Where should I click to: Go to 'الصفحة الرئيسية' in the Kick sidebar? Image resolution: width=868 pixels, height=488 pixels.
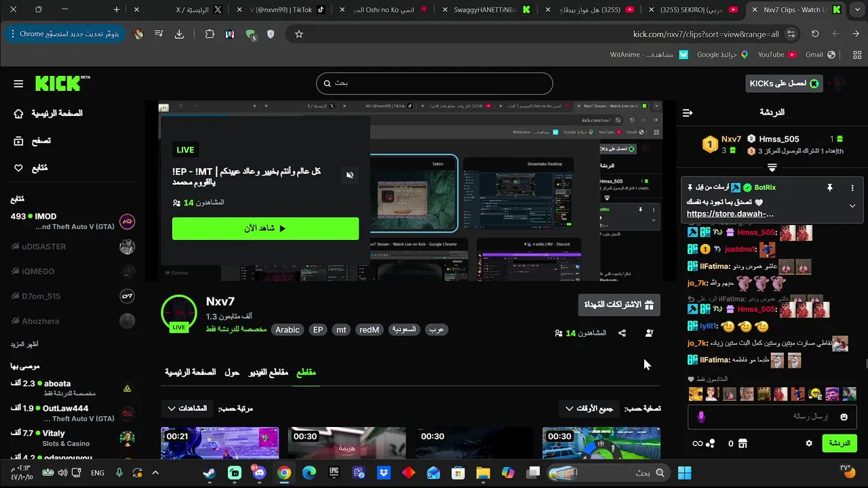(49, 113)
